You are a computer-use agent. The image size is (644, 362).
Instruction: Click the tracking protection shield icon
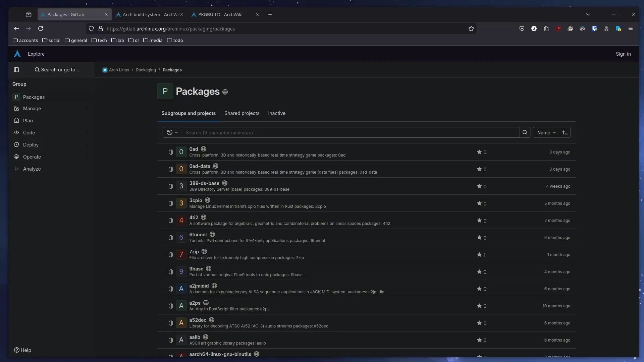click(91, 29)
